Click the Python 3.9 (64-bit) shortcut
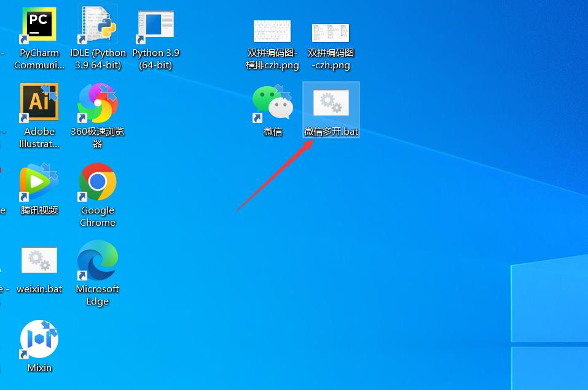 tap(155, 25)
